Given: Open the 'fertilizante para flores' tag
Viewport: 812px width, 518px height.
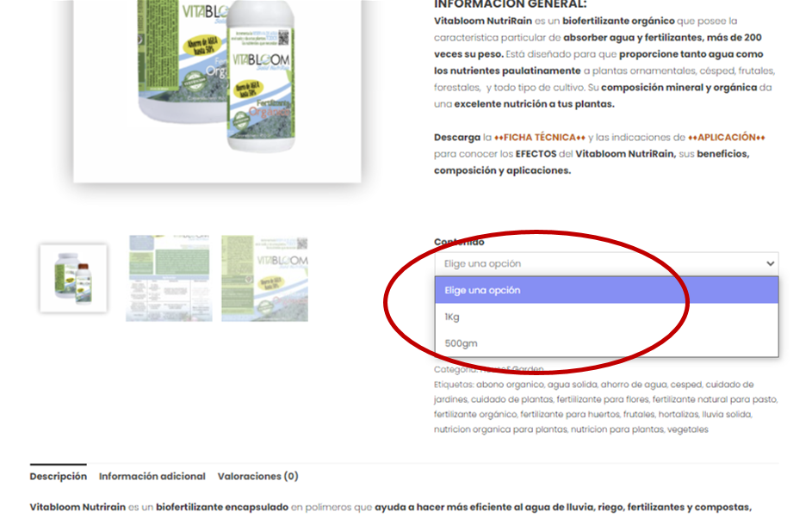Looking at the screenshot, I should point(602,399).
